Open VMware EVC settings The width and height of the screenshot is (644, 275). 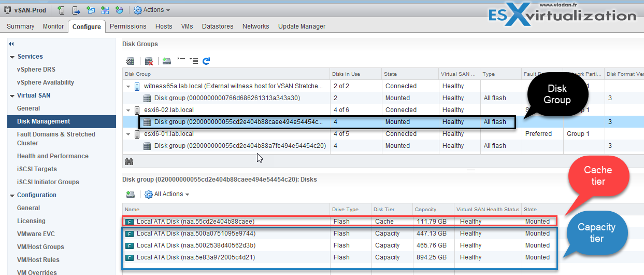(36, 234)
